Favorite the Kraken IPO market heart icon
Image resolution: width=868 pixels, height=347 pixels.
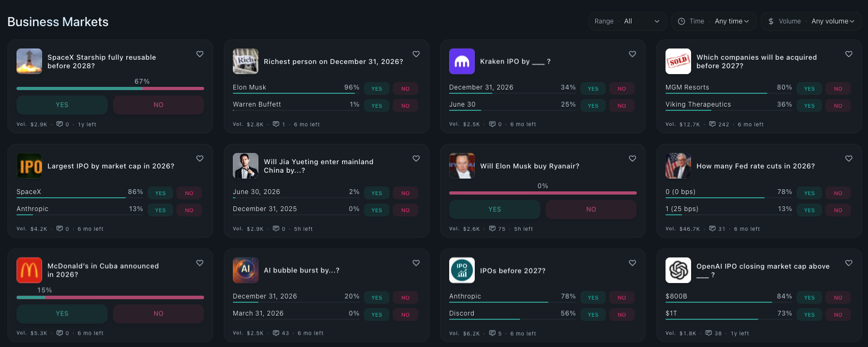click(x=632, y=54)
